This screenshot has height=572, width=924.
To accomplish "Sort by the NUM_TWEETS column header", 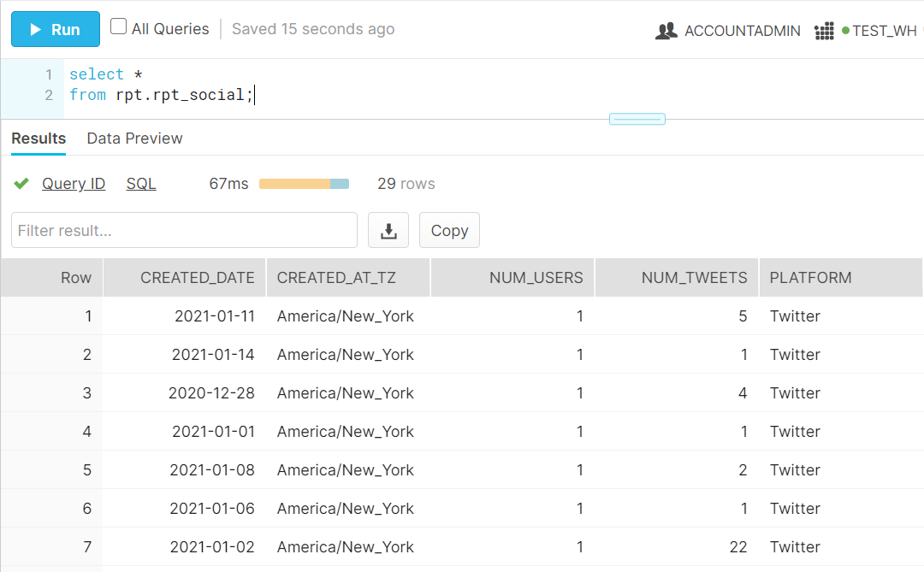I will 694,278.
